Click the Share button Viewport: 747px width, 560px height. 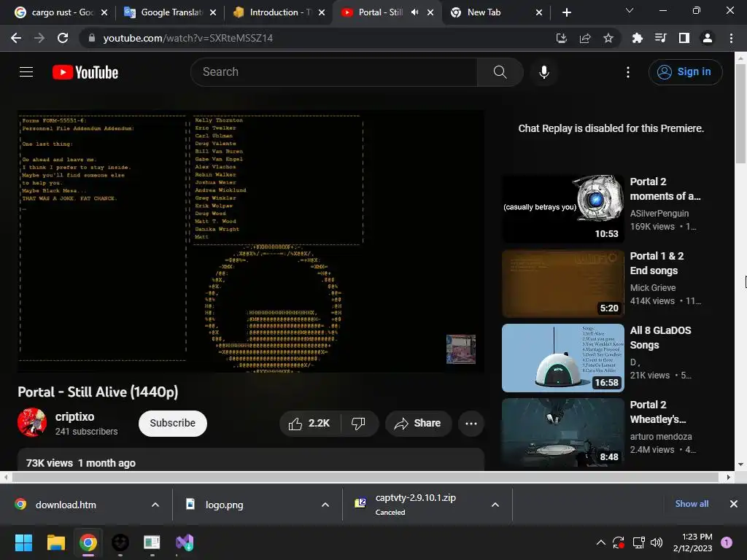click(418, 424)
